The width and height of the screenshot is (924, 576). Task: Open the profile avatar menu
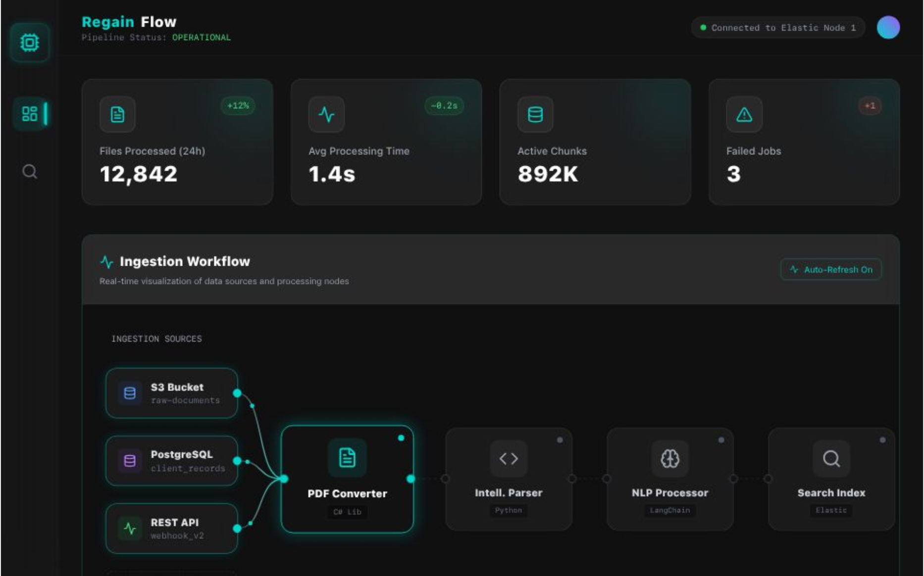tap(889, 27)
